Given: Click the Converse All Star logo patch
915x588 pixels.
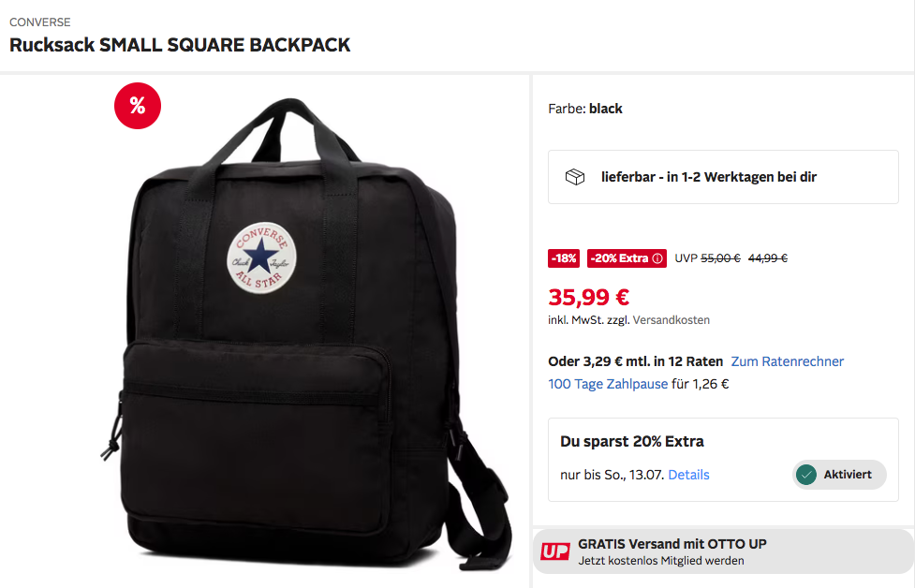Looking at the screenshot, I should pos(261,257).
